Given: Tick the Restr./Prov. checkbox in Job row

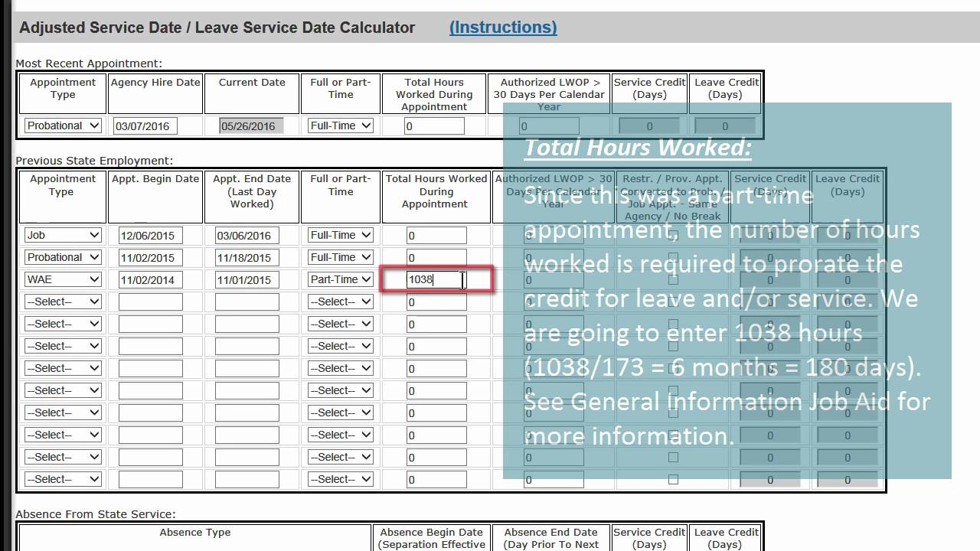Looking at the screenshot, I should click(x=673, y=236).
